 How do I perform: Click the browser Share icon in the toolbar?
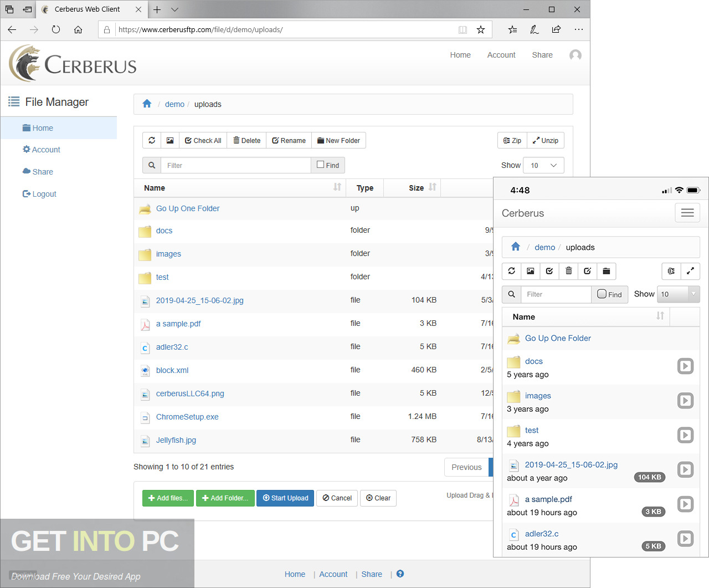point(556,29)
